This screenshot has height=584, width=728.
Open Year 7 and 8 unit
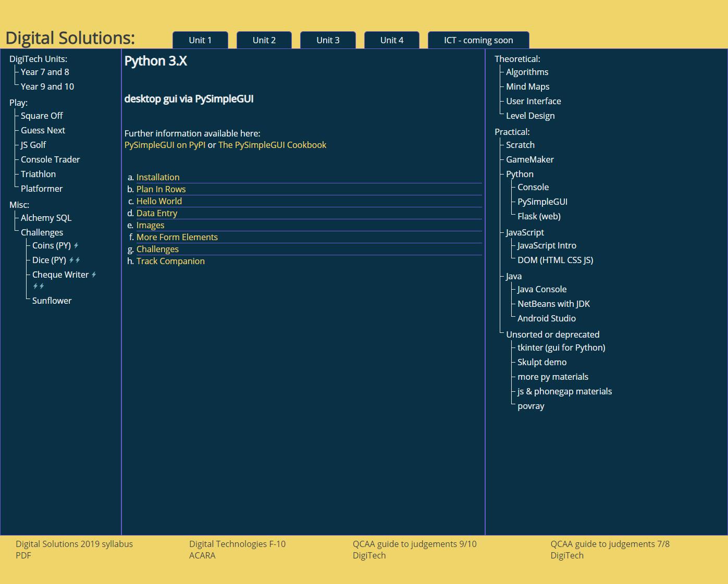[x=45, y=72]
